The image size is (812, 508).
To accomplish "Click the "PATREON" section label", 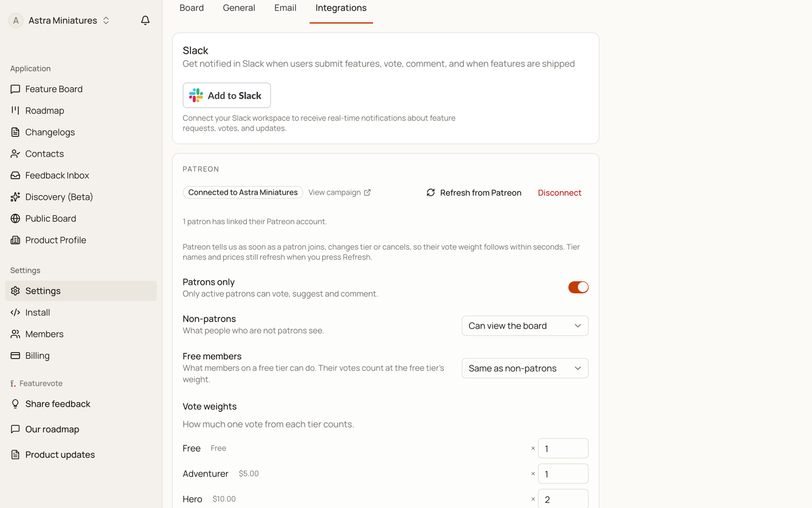I will 201,169.
